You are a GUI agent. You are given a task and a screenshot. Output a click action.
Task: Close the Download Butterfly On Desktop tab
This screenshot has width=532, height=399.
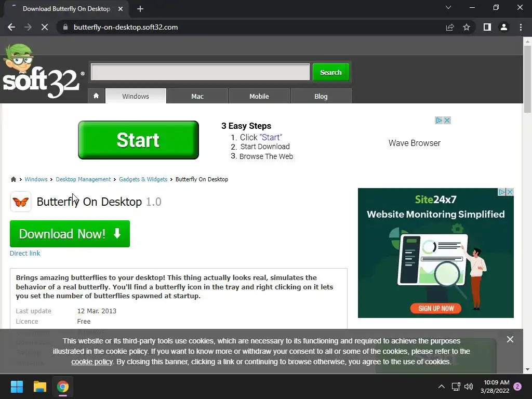[121, 9]
